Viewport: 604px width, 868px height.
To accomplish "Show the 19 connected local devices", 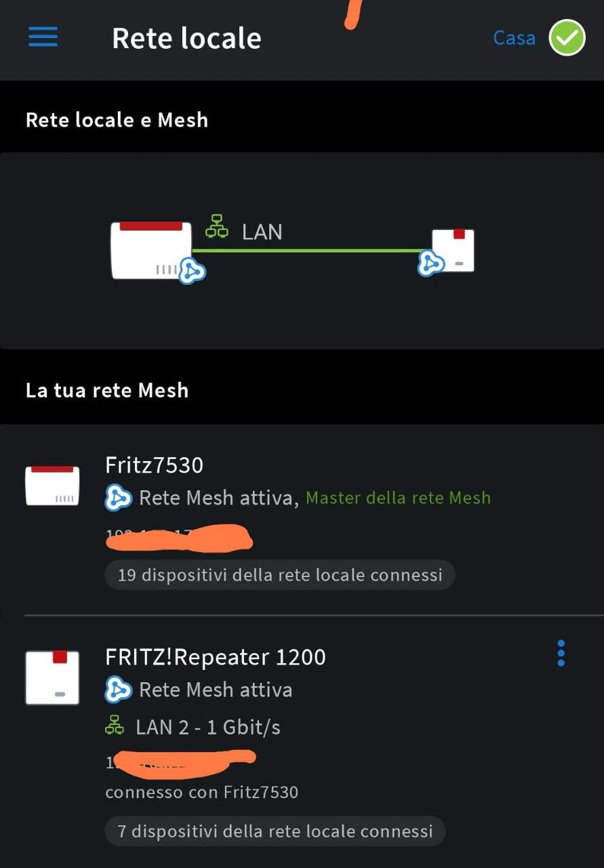I will click(280, 575).
